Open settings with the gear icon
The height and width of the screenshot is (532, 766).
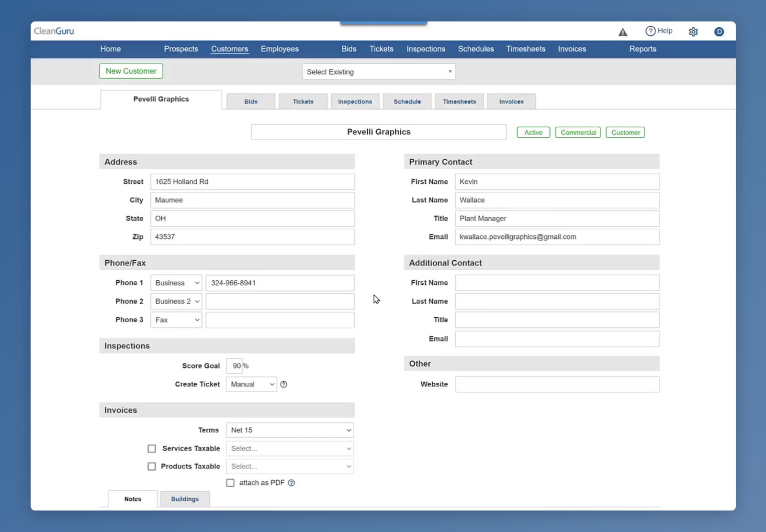click(693, 32)
